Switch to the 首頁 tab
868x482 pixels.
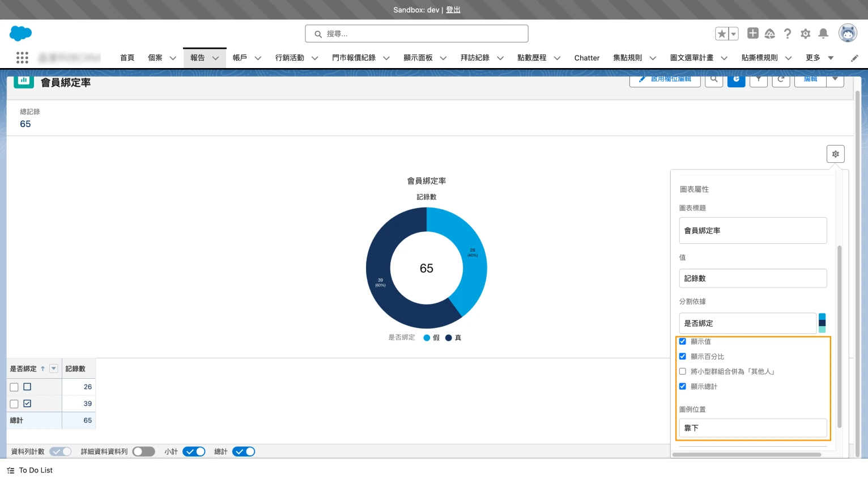(127, 58)
